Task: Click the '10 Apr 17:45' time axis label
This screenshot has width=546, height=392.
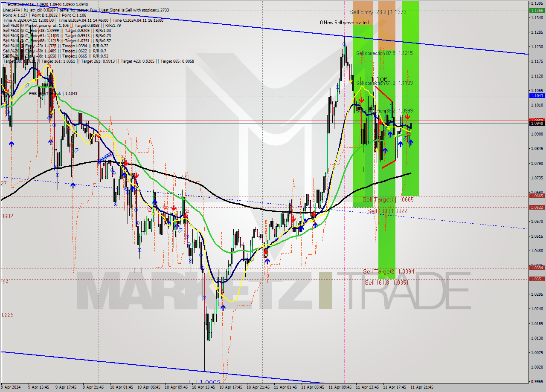Action: pos(232,387)
